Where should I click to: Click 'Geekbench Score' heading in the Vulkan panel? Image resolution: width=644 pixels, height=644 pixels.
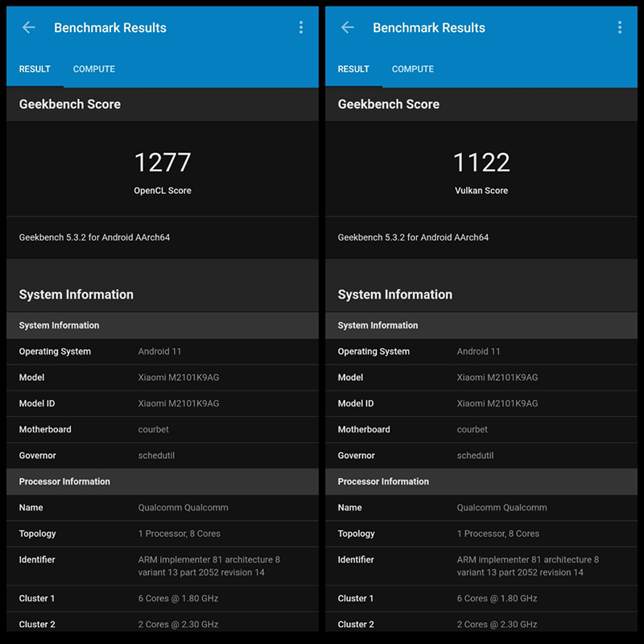pos(389,105)
